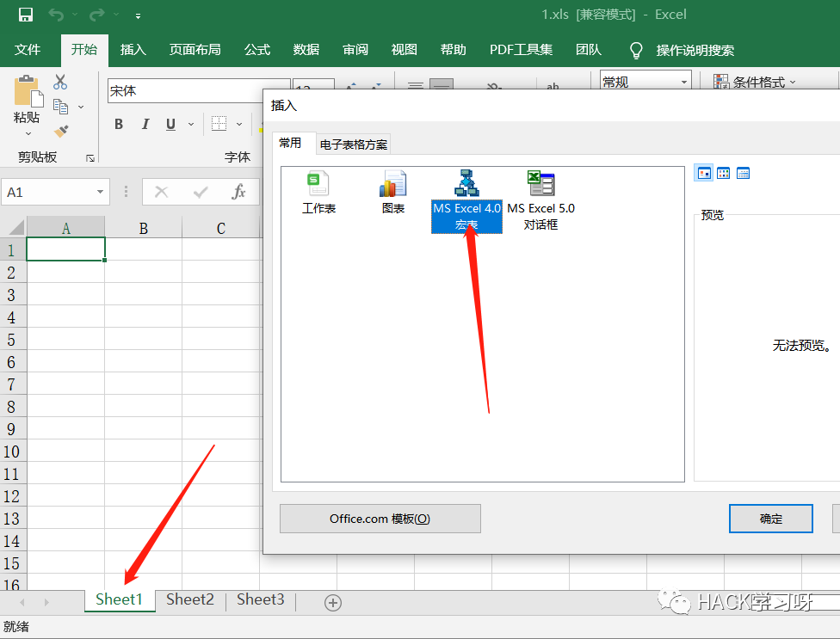Open the underline style dropdown arrow

click(x=191, y=124)
